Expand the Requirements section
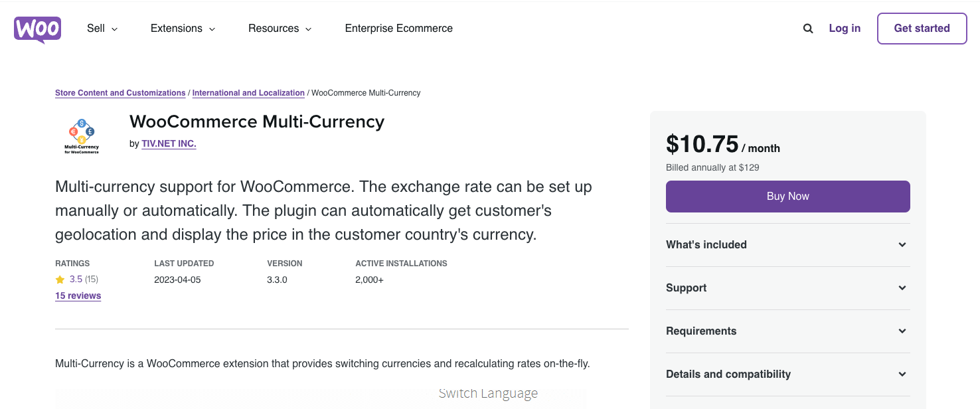Viewport: 980px width, 409px height. pyautogui.click(x=787, y=331)
